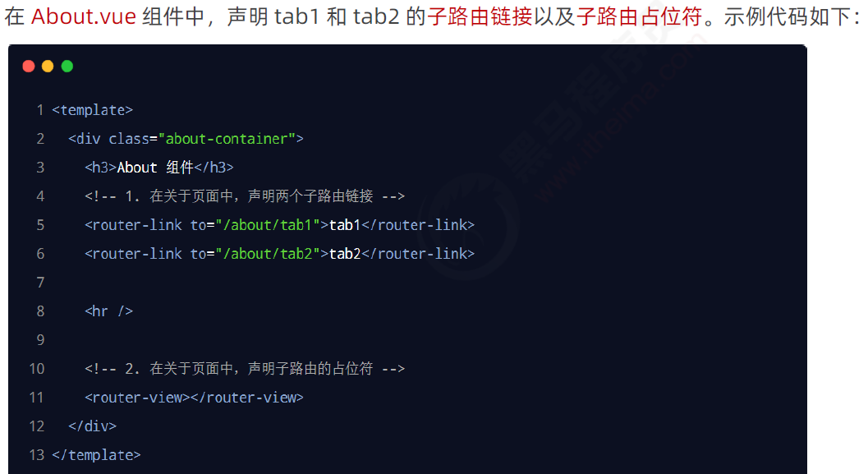Click the closing div tag
Viewport: 868px width, 474px height.
tap(93, 426)
